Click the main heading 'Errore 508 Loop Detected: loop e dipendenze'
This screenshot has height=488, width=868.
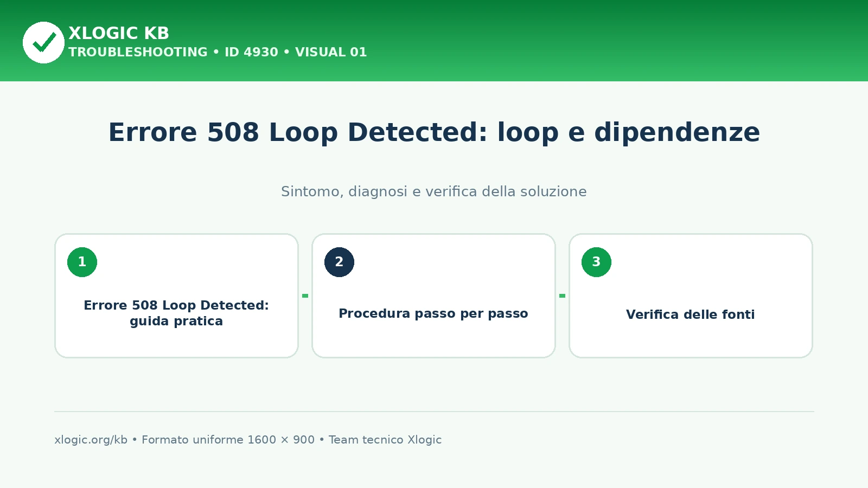pos(434,132)
